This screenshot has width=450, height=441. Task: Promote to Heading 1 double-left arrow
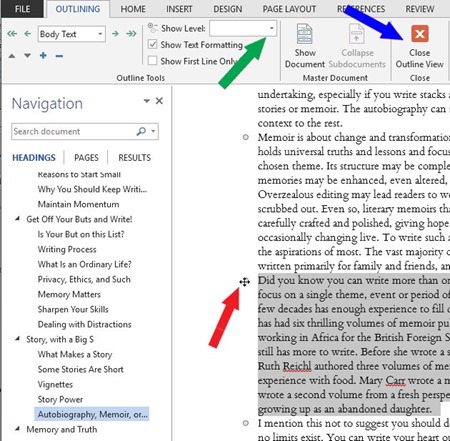12,34
